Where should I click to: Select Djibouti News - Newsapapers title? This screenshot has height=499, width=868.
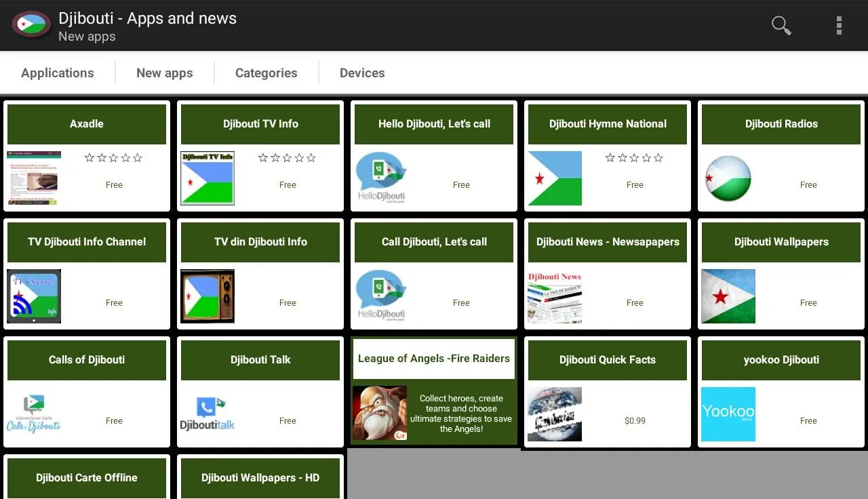click(x=608, y=242)
